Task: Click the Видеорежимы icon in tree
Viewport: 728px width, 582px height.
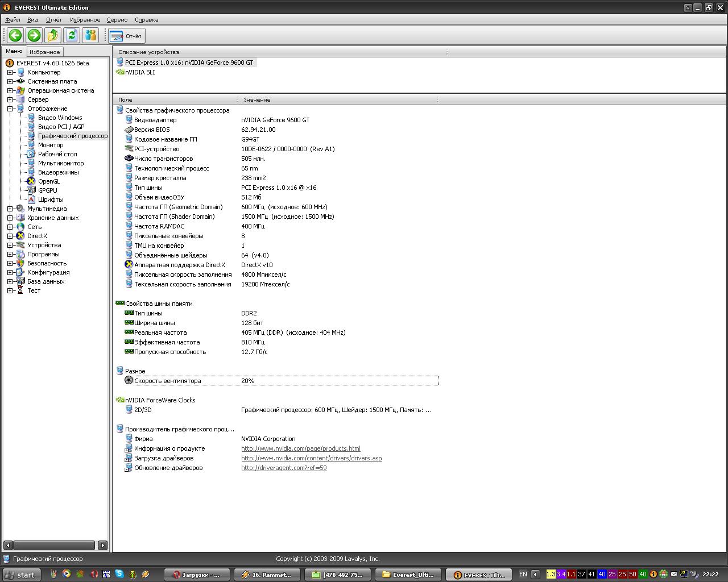Action: 31,172
